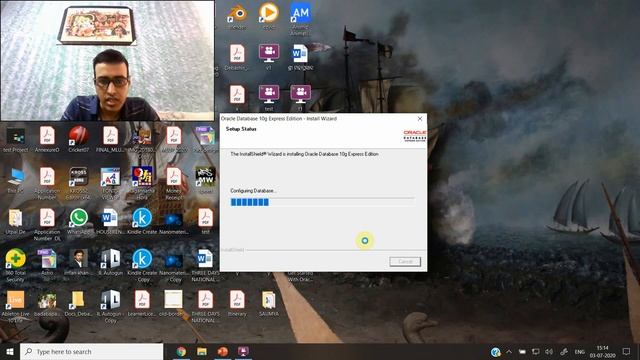Open the Windows Start menu
The height and width of the screenshot is (360, 640).
click(10, 352)
